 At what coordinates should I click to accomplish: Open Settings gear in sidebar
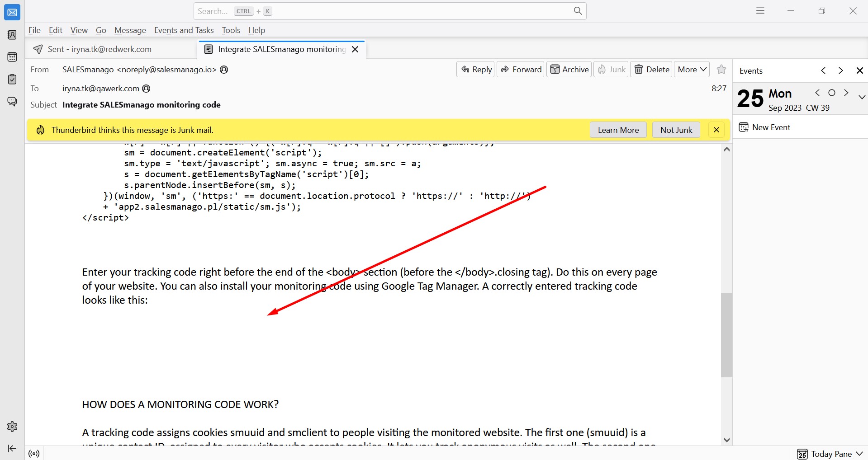(x=12, y=426)
